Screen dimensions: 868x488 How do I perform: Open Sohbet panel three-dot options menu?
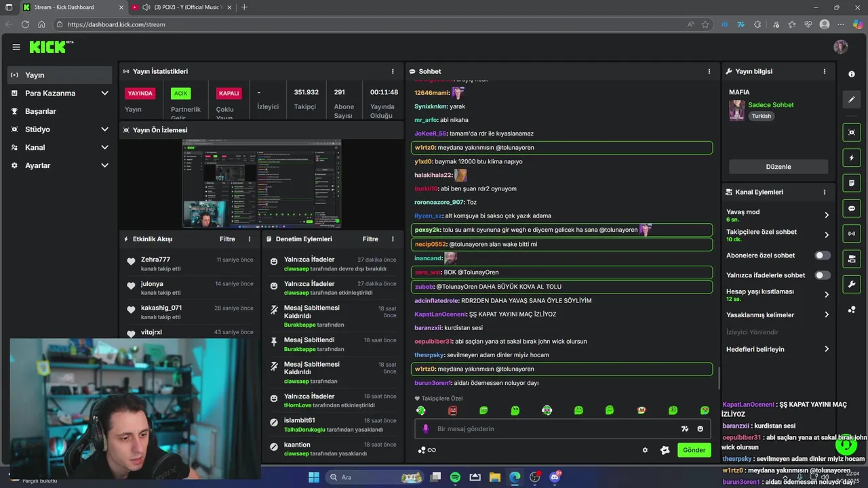click(709, 71)
